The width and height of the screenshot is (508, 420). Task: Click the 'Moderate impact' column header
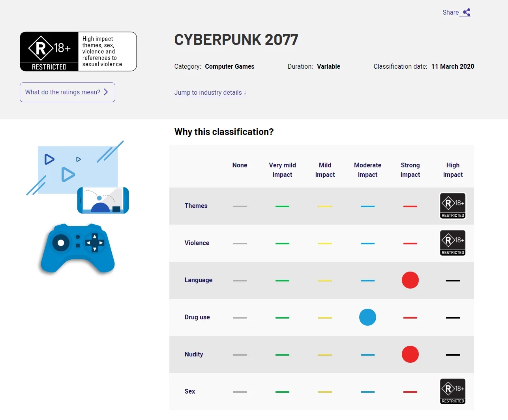(x=367, y=170)
